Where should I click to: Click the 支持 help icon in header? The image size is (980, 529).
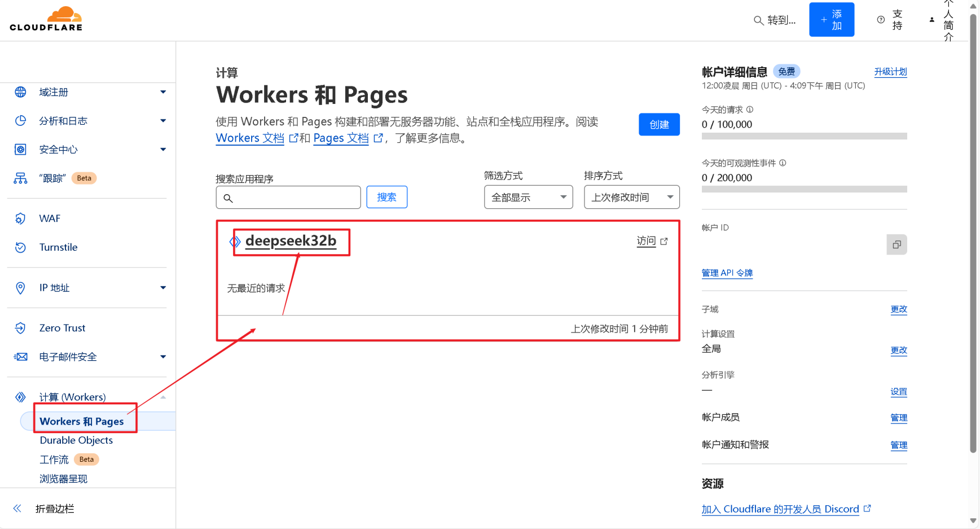pyautogui.click(x=881, y=20)
